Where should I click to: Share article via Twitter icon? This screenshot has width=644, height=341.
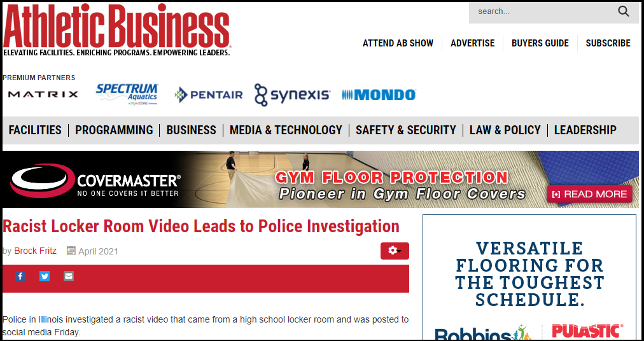click(45, 277)
